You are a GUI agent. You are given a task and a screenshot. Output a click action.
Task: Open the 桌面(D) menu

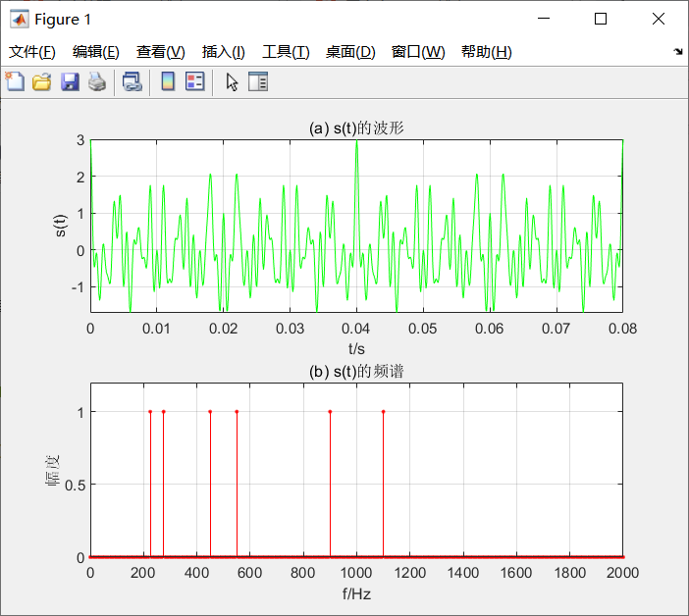click(x=350, y=52)
